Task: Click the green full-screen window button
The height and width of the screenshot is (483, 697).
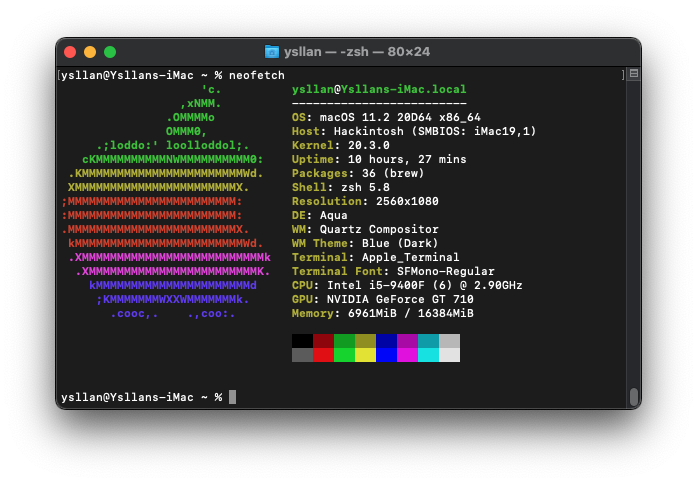Action: coord(110,52)
